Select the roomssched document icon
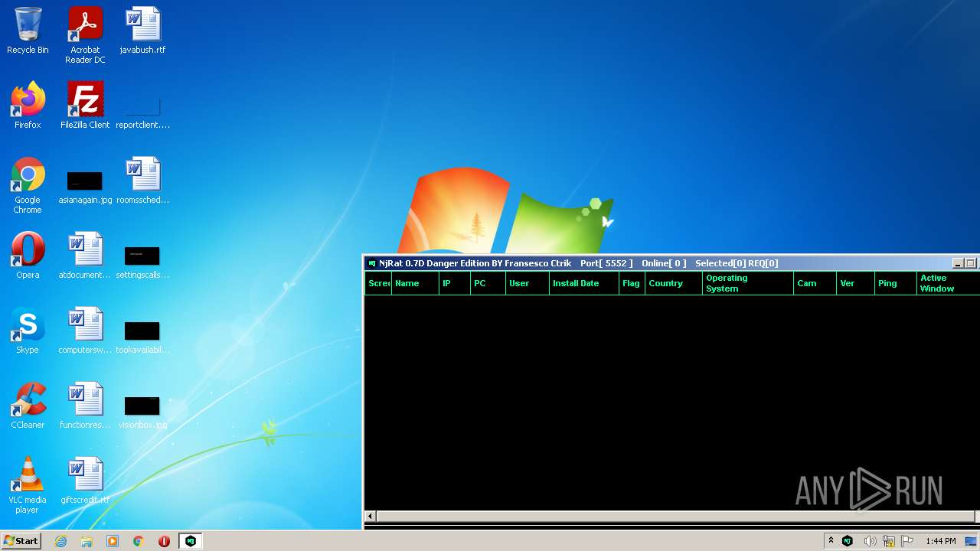This screenshot has width=980, height=551. (x=142, y=181)
